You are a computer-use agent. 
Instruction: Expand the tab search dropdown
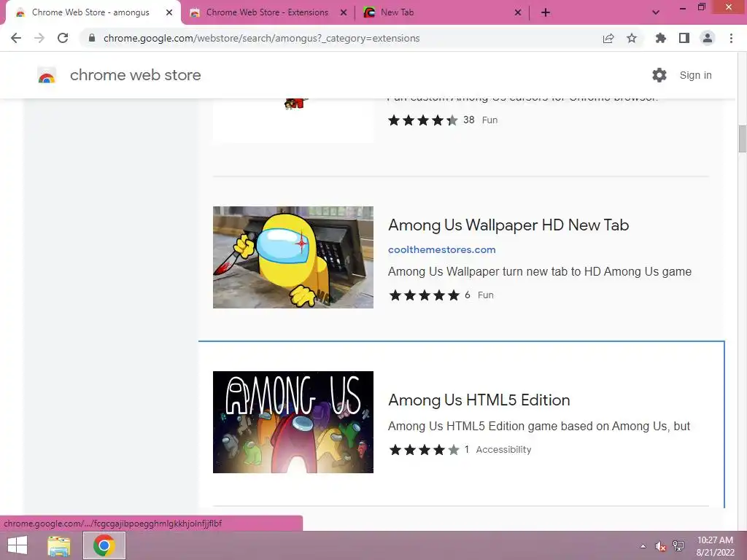[656, 12]
